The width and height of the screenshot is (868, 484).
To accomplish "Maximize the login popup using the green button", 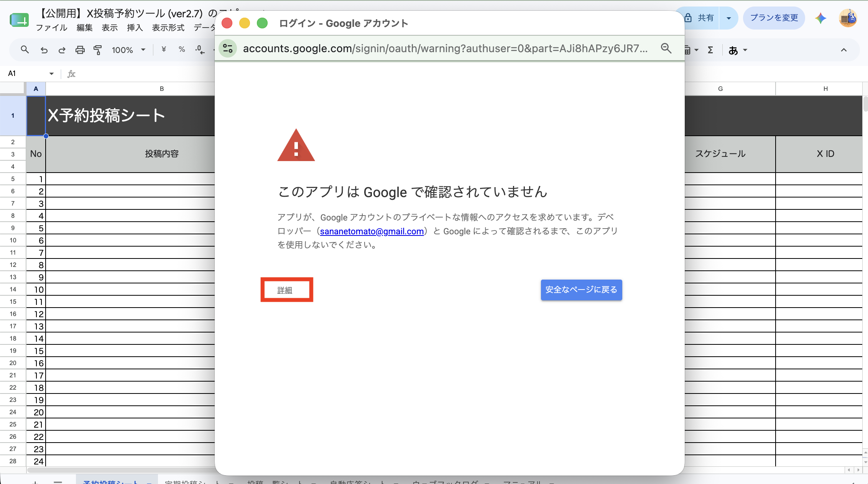I will (262, 23).
